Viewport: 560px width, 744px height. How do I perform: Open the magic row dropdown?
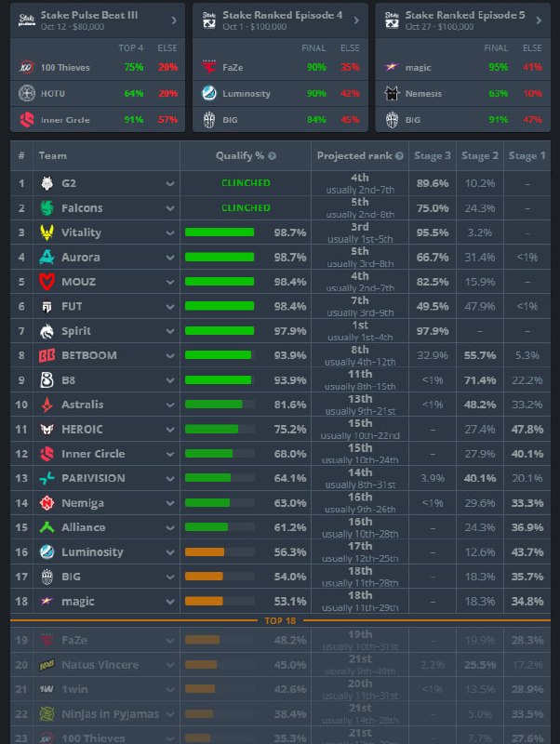tap(170, 602)
